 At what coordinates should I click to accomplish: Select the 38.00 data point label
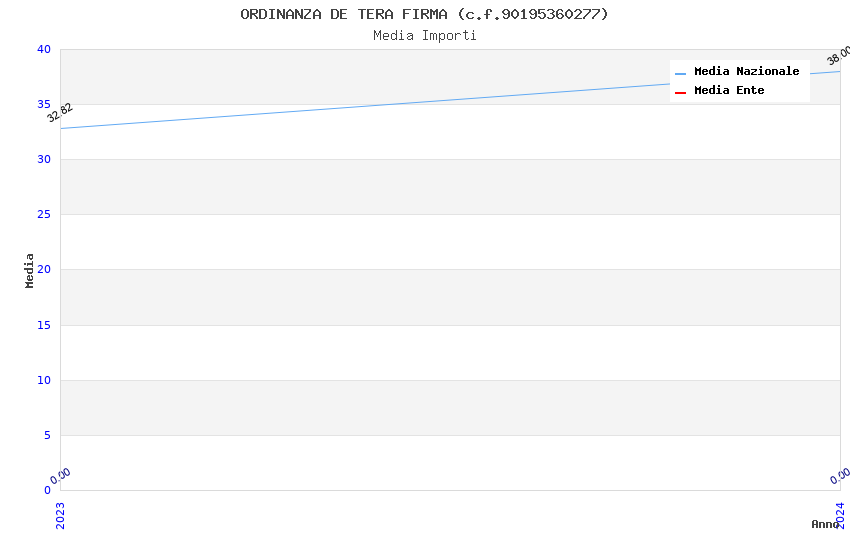838,55
